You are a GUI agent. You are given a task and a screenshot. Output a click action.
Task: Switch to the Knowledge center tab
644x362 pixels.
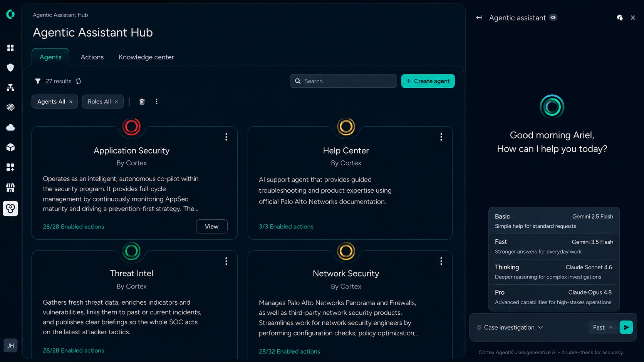(x=146, y=57)
